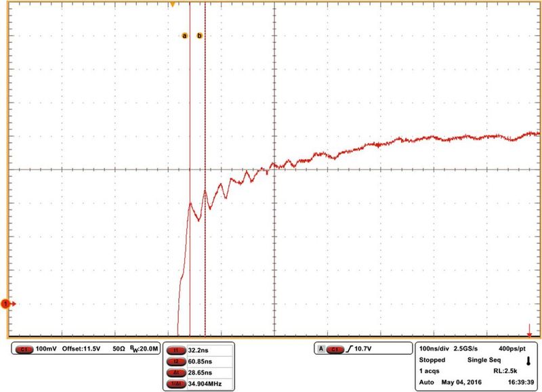Click the 60.85ns cursor value
Image resolution: width=542 pixels, height=392 pixels.
click(200, 362)
